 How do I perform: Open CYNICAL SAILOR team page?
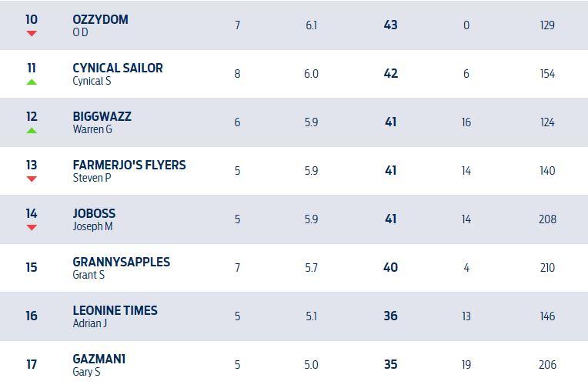(x=118, y=68)
